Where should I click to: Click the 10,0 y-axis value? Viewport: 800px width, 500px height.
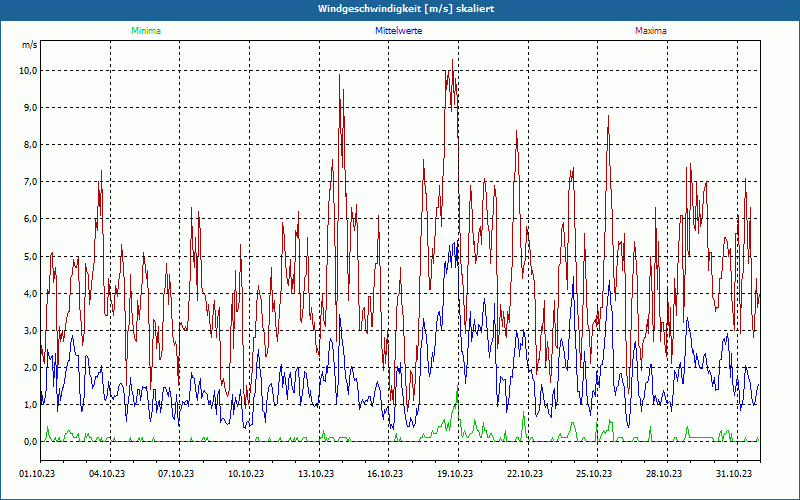point(29,70)
